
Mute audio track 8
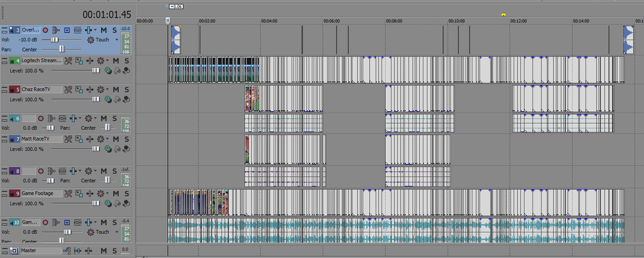[x=104, y=171]
